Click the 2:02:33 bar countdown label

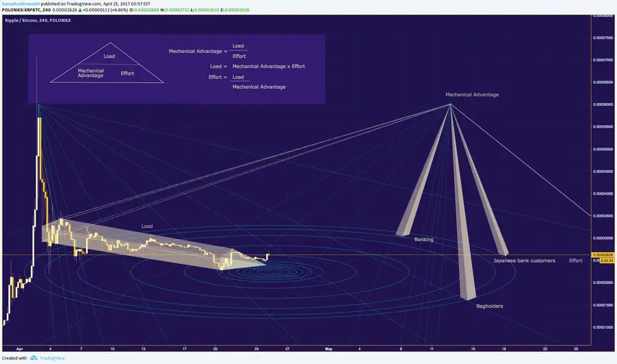click(x=607, y=261)
